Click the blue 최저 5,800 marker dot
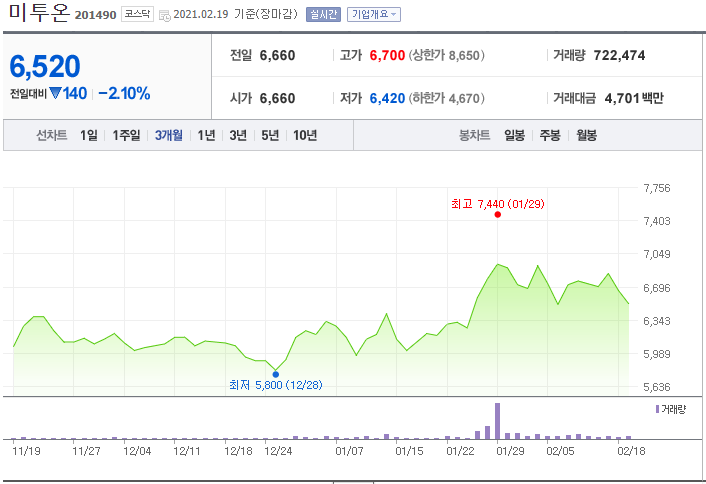The height and width of the screenshot is (484, 706). click(276, 374)
